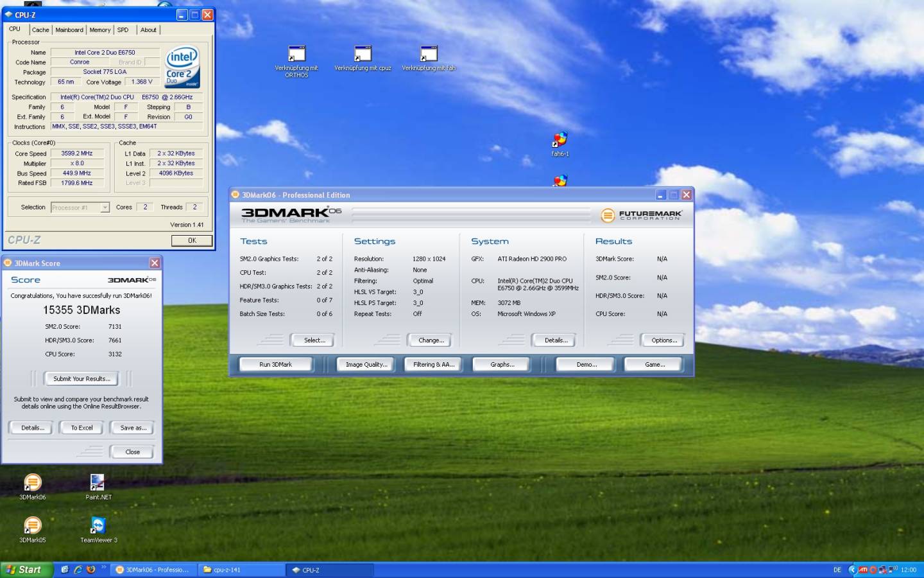Select the CPU tab in CPU-Z

[x=15, y=29]
